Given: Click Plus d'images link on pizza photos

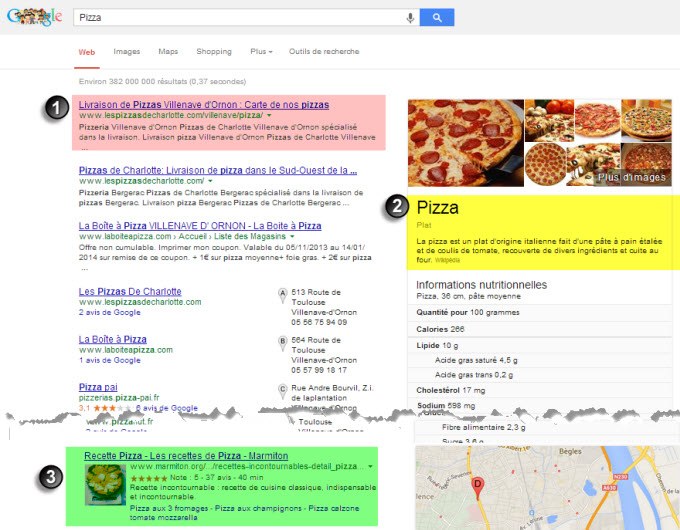Looking at the screenshot, I should [x=631, y=177].
